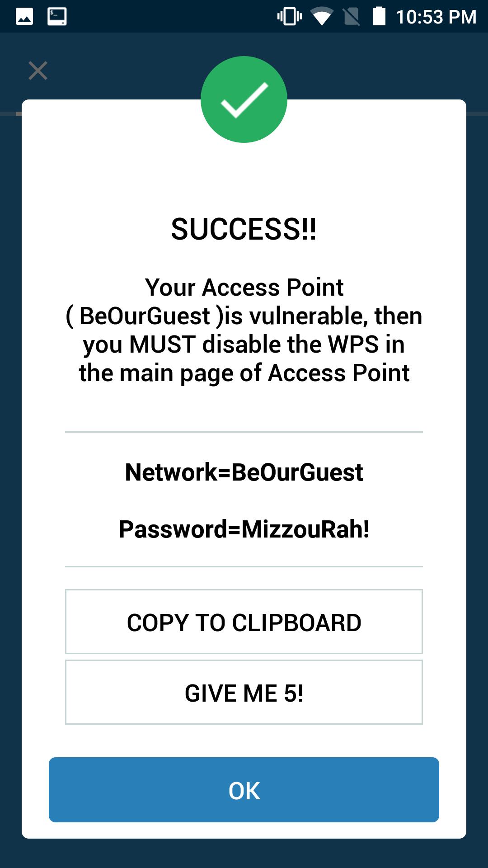Tap the 10:53 PM clock
488x868 pixels.
[x=436, y=17]
